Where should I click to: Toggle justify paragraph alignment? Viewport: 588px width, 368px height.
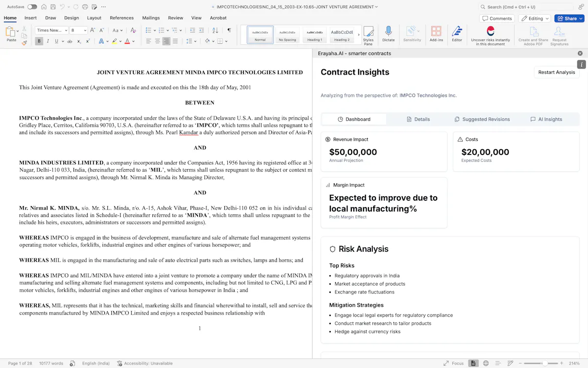[x=175, y=41]
